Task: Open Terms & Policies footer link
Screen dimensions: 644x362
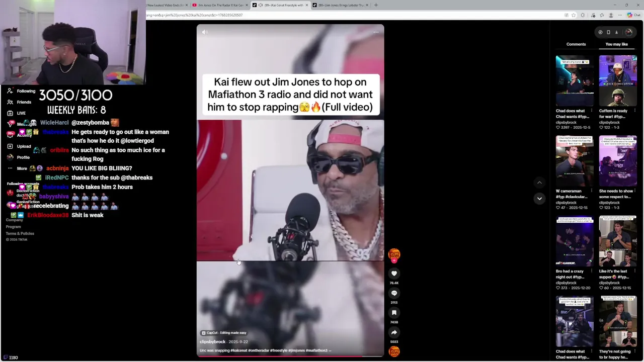Action: [x=20, y=233]
